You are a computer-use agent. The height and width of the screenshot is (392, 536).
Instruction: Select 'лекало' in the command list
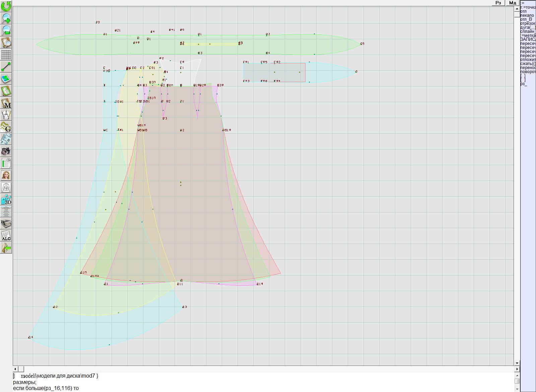(x=528, y=15)
